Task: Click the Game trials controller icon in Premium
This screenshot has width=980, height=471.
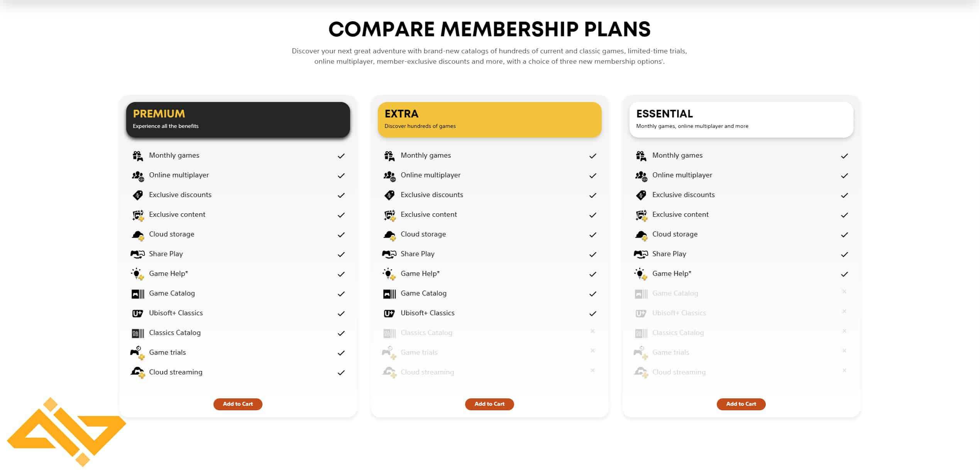Action: pos(137,353)
